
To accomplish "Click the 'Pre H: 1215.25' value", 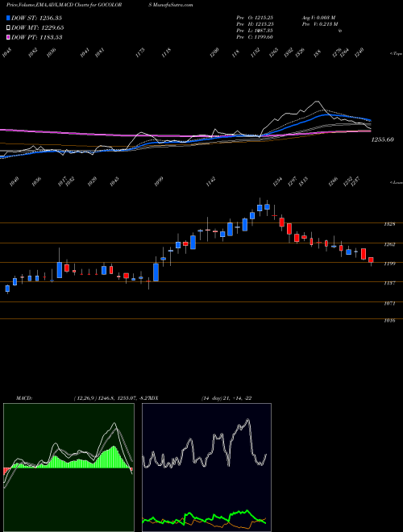I will (x=255, y=24).
